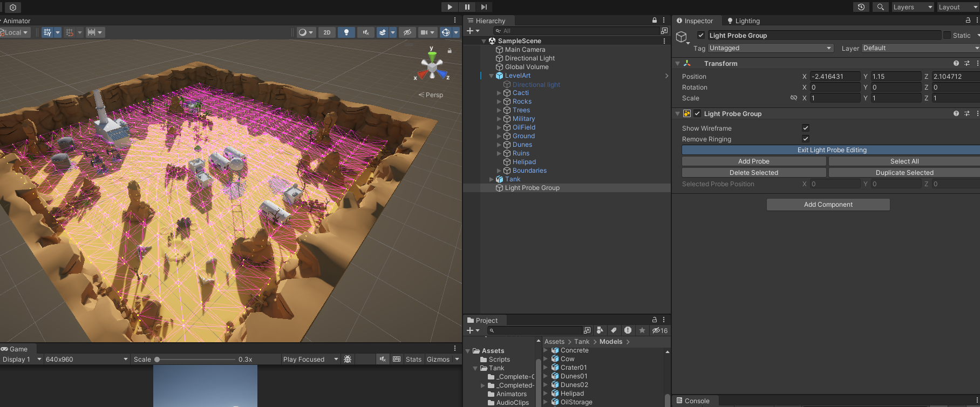Click the Hierarchy create plus button
Viewport: 980px width, 407px height.
coord(470,31)
